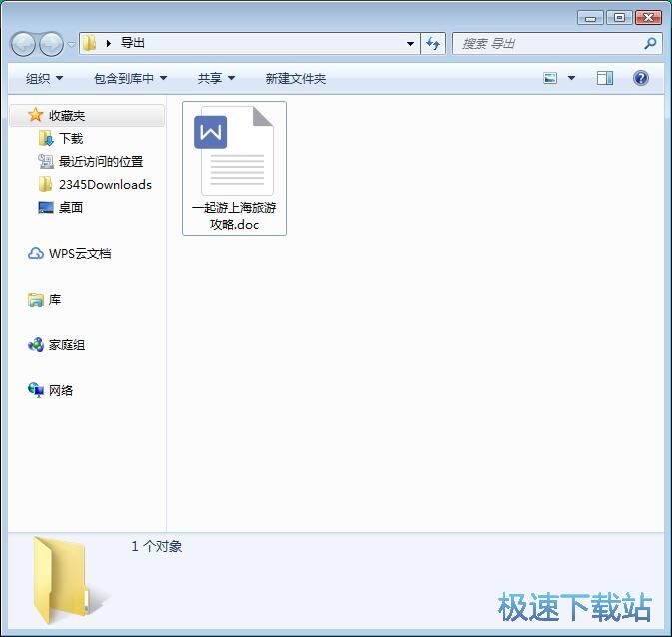Open 最近访问的位置

tap(101, 161)
